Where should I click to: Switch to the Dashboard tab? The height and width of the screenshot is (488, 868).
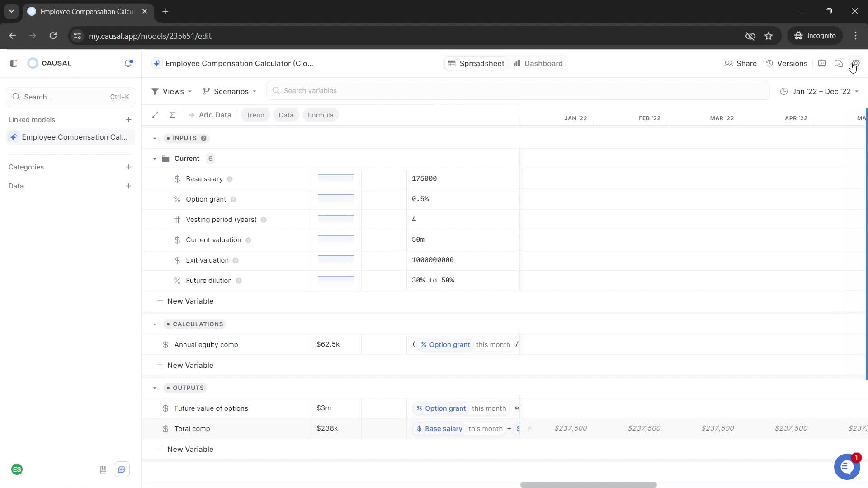[538, 63]
